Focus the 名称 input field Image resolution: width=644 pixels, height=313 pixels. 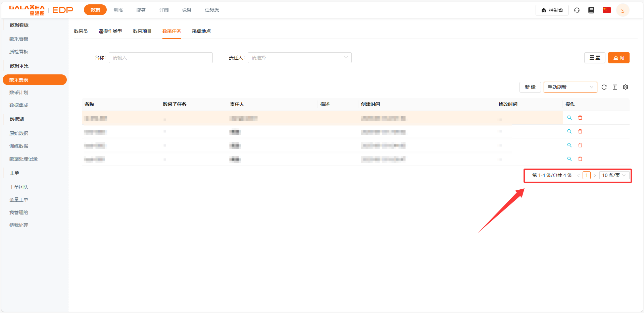(x=160, y=58)
